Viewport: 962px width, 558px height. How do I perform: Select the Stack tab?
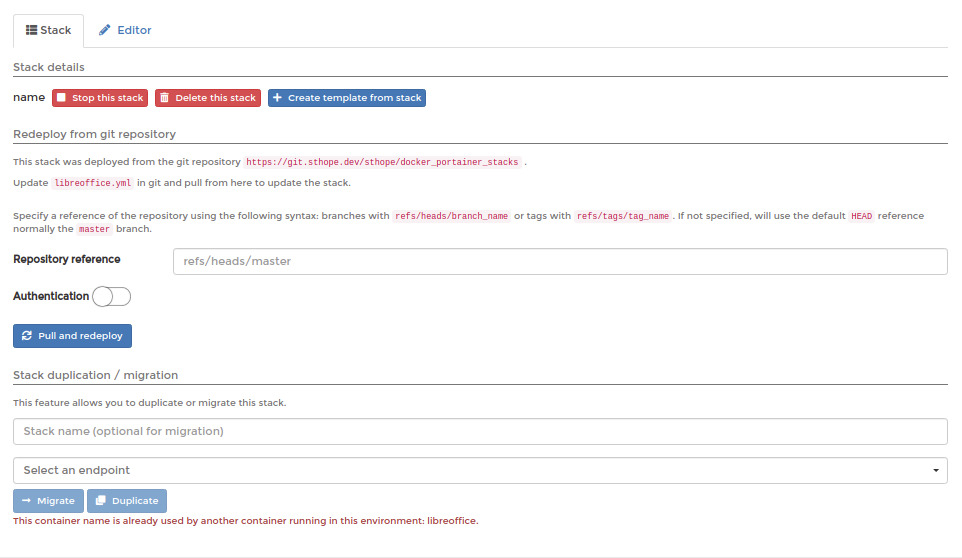[x=48, y=31]
